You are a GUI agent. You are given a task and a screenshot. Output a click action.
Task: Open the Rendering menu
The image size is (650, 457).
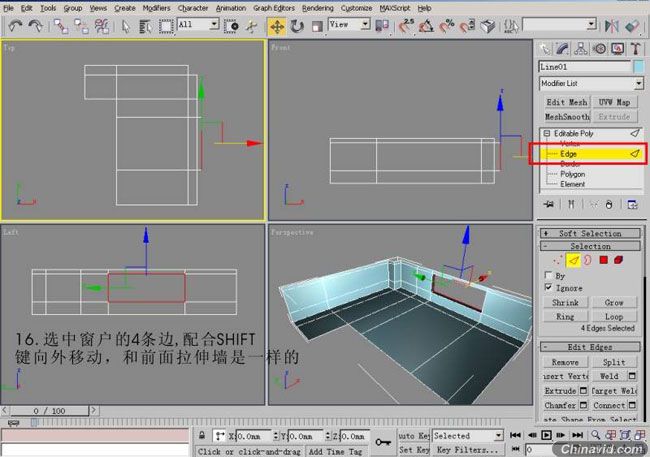point(317,7)
